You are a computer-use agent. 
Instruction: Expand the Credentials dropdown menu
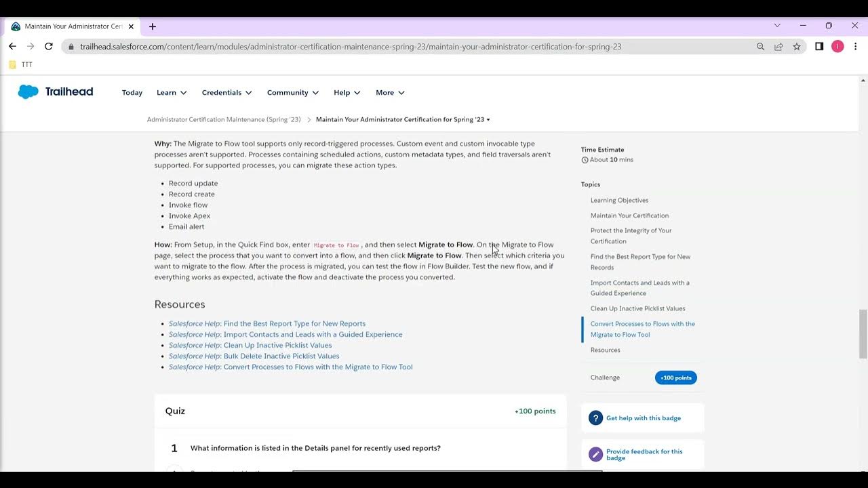click(x=226, y=93)
